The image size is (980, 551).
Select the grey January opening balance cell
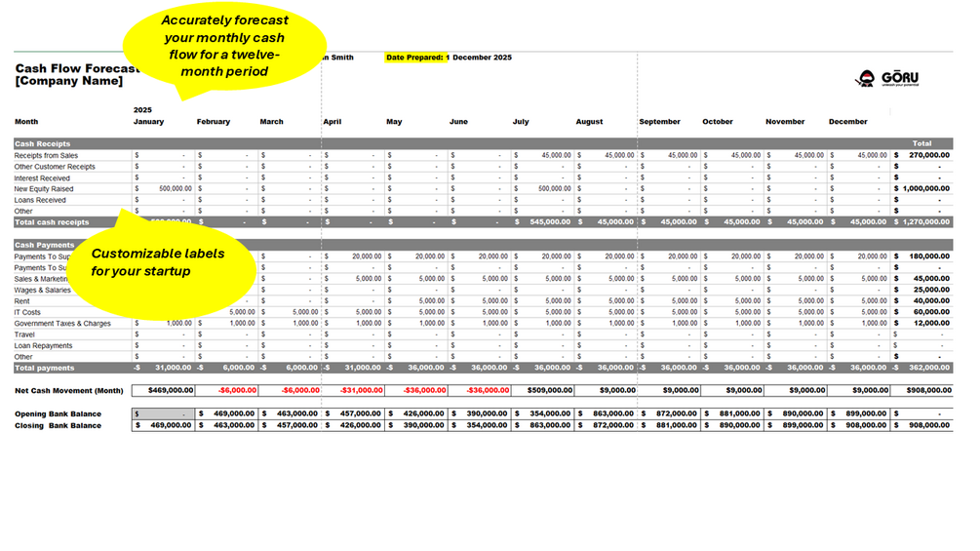tap(164, 413)
